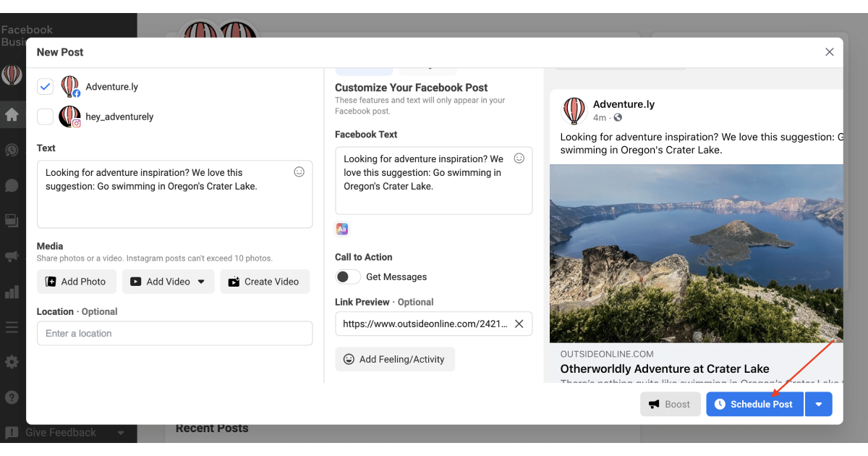
Task: Uncheck the Adventure.ly Facebook page checkbox
Action: pyautogui.click(x=46, y=87)
